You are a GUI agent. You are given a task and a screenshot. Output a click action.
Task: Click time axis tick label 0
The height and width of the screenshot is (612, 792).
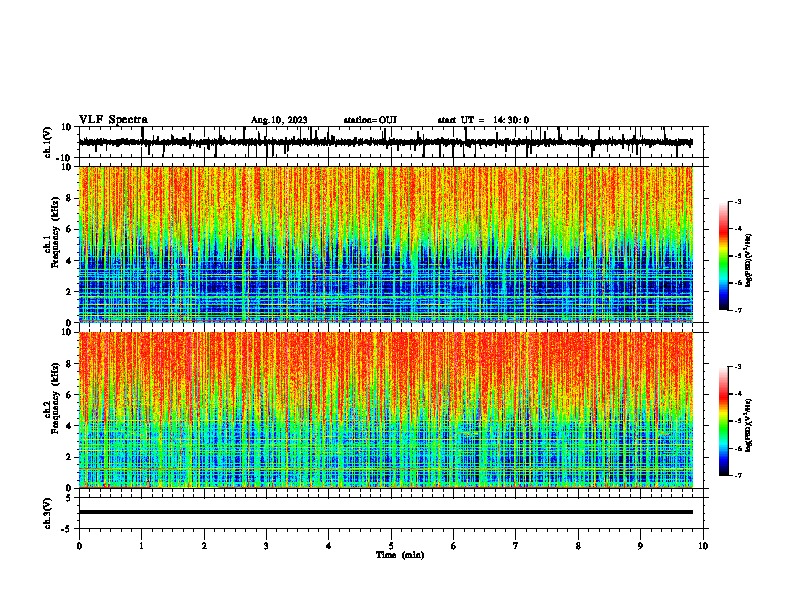[79, 546]
